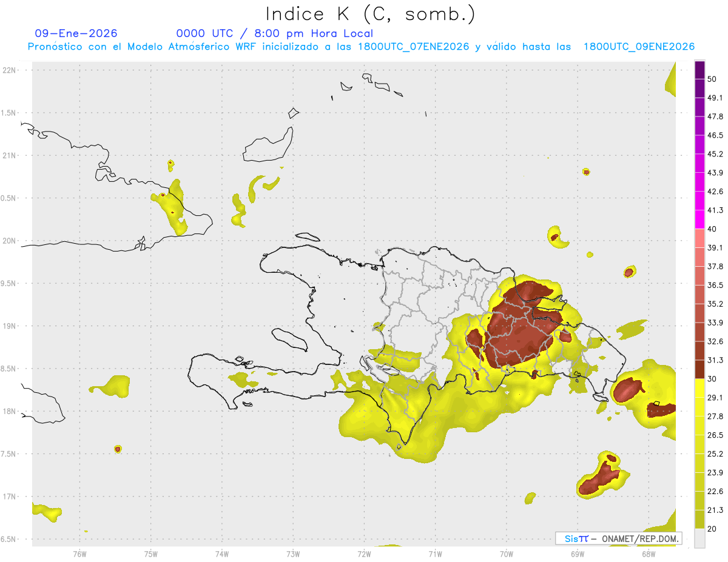728x562 pixels.
Task: Click the "33.9" color scale value
Action: point(715,323)
